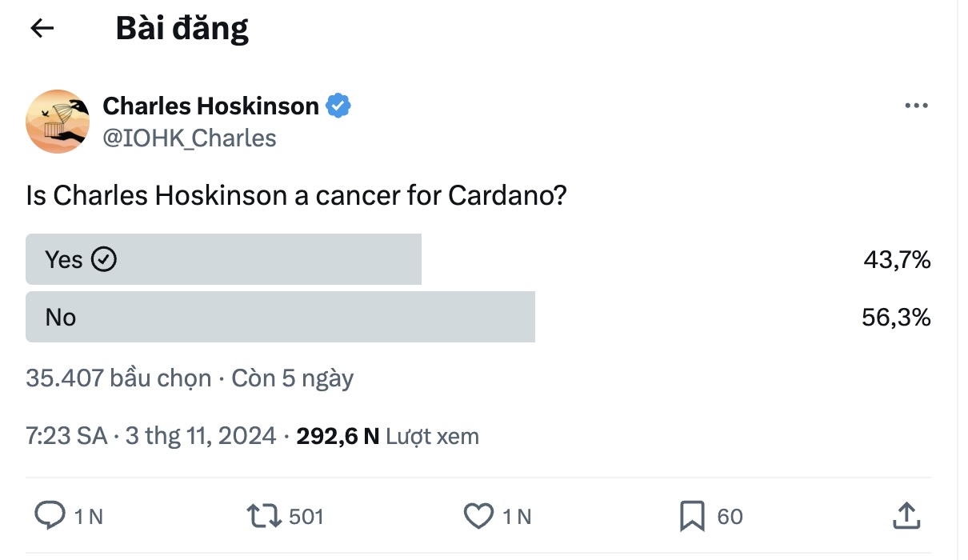Click the 501 repost count
The width and height of the screenshot is (968, 560).
pos(306,517)
